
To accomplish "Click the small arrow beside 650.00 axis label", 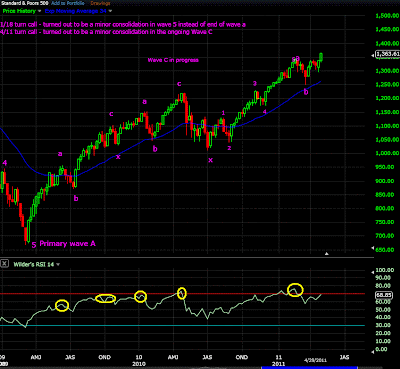I will tap(373, 249).
